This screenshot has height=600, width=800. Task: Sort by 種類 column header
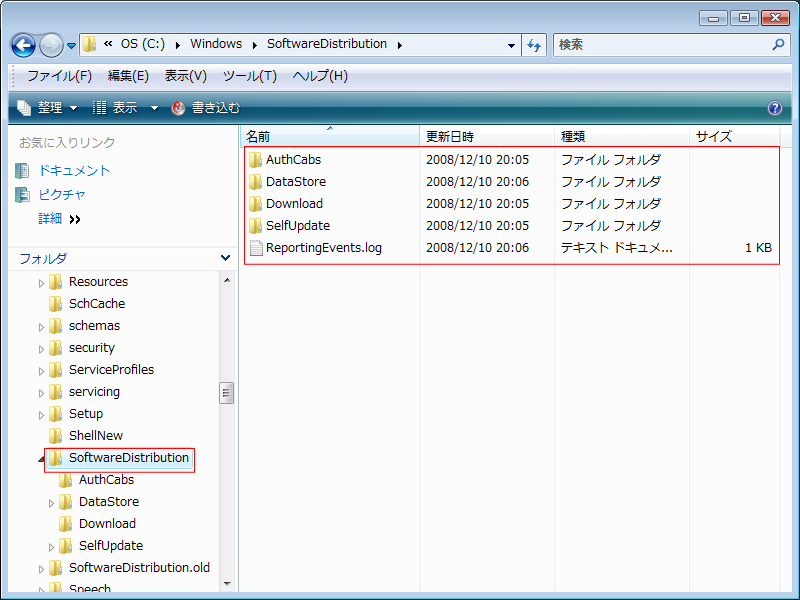622,136
